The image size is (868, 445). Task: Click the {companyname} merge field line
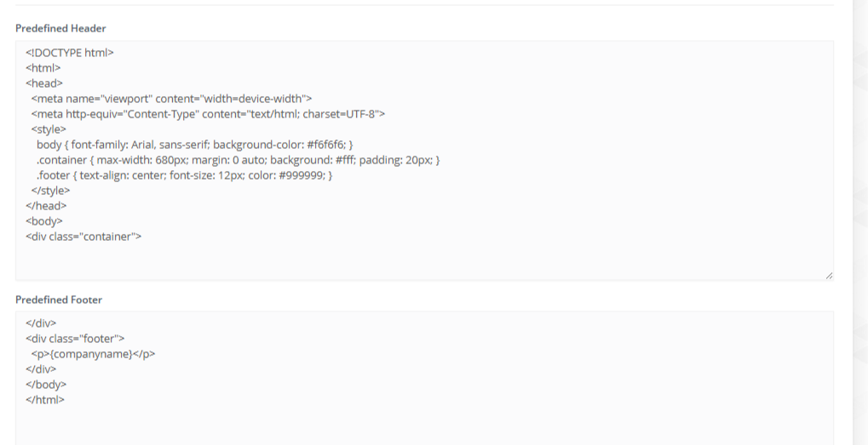pos(93,354)
